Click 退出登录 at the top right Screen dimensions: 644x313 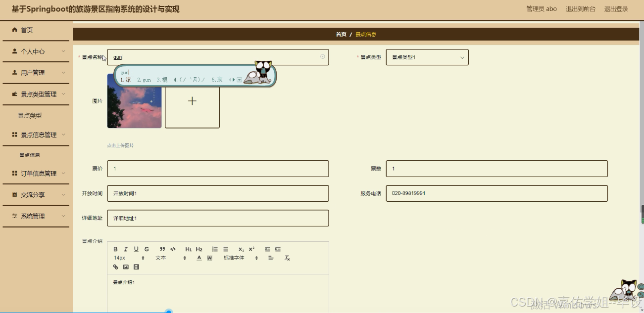coord(615,8)
